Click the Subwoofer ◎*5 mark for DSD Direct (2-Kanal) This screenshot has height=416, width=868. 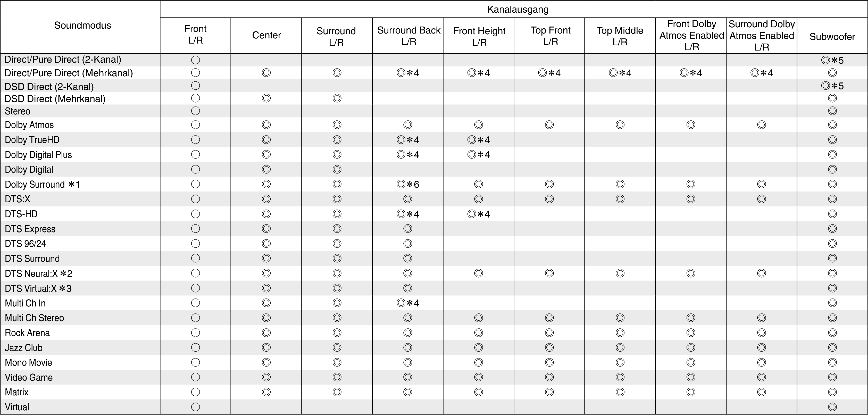832,86
